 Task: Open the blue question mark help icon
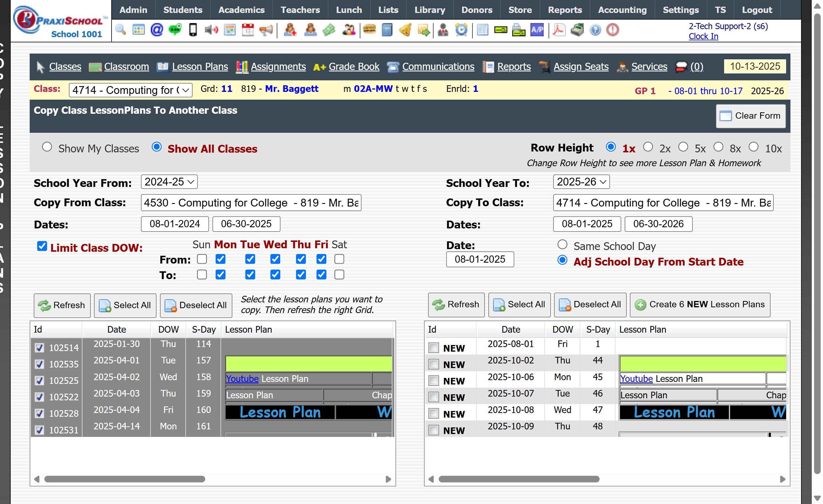click(595, 30)
